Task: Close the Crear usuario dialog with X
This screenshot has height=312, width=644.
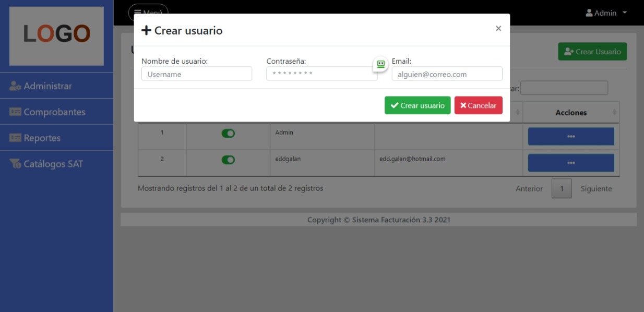Action: click(498, 29)
